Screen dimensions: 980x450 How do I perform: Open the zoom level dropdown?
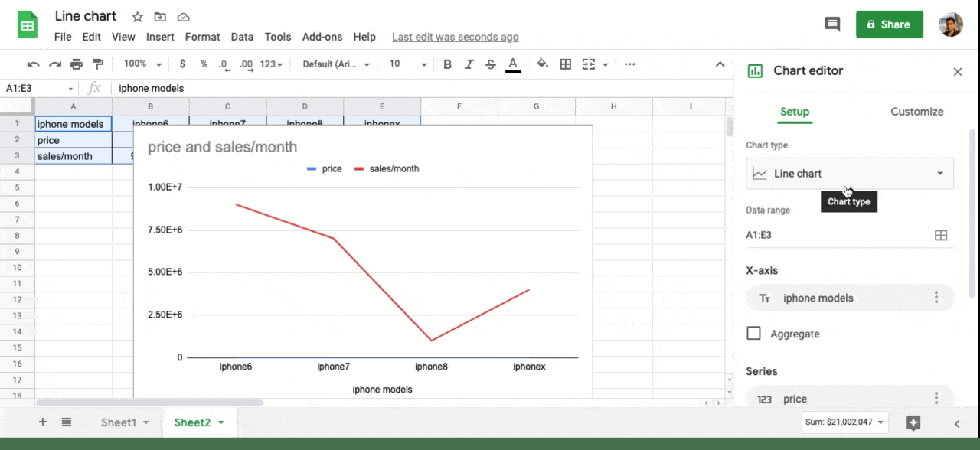(142, 64)
